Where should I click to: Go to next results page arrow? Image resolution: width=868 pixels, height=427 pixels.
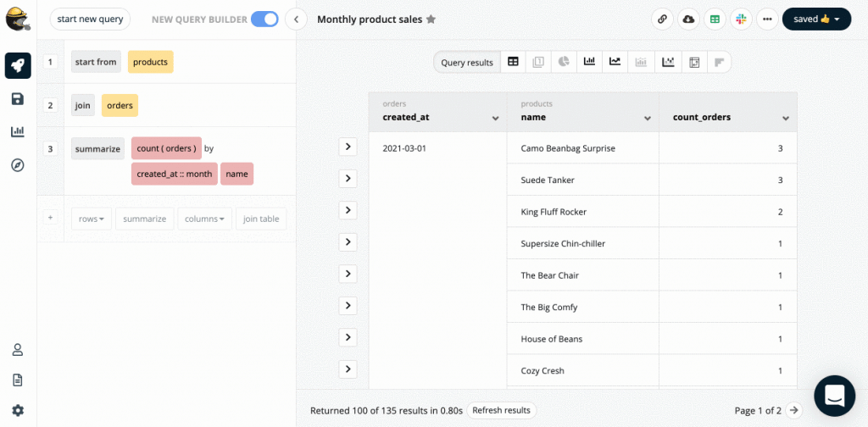[793, 410]
